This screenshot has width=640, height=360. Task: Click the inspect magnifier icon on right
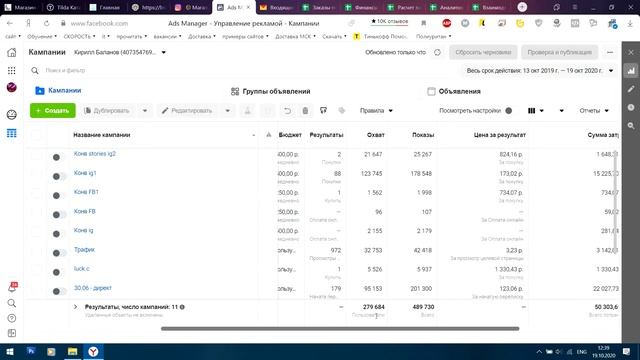[x=631, y=126]
